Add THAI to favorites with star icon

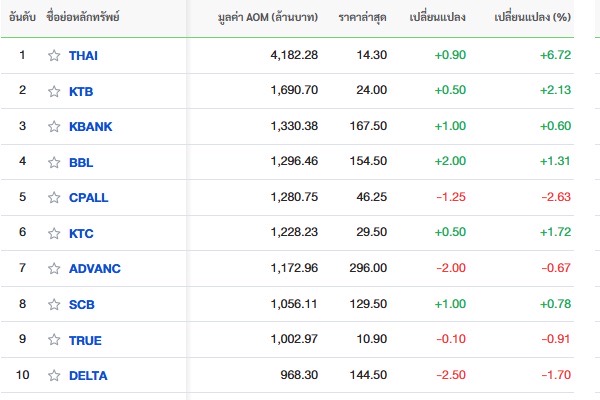tap(54, 56)
